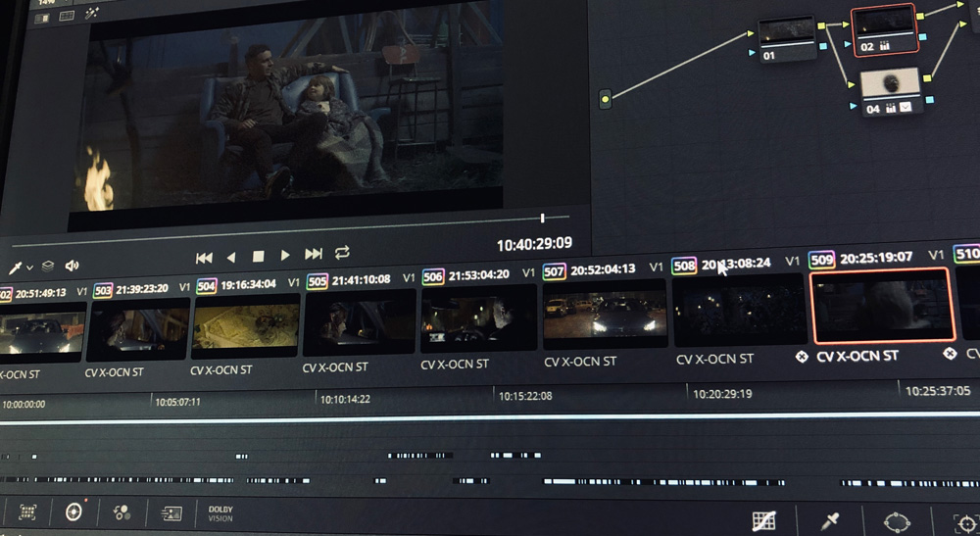Toggle the layers overlay icon below viewer
This screenshot has width=980, height=536.
49,267
